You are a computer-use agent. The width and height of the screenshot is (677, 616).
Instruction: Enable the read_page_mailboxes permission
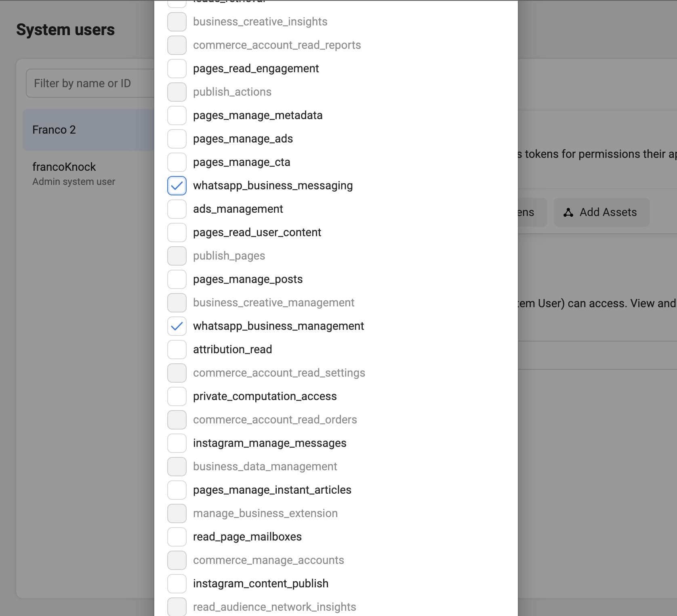(177, 537)
